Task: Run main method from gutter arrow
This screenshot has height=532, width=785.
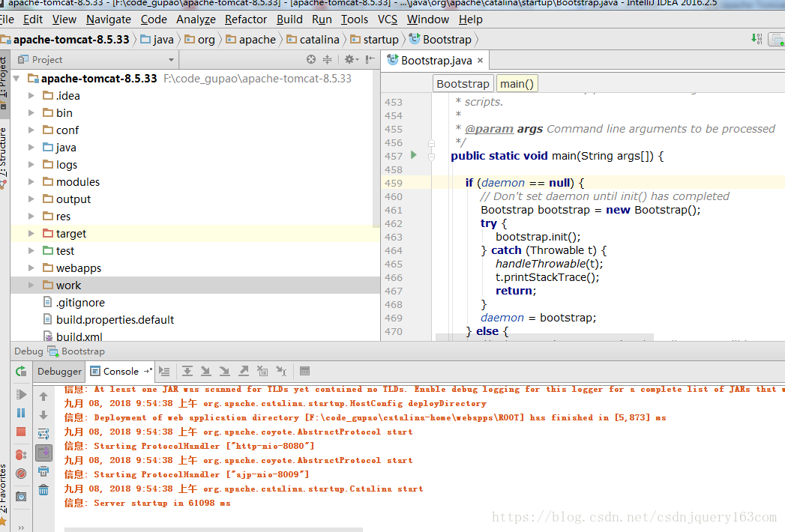Action: [414, 155]
